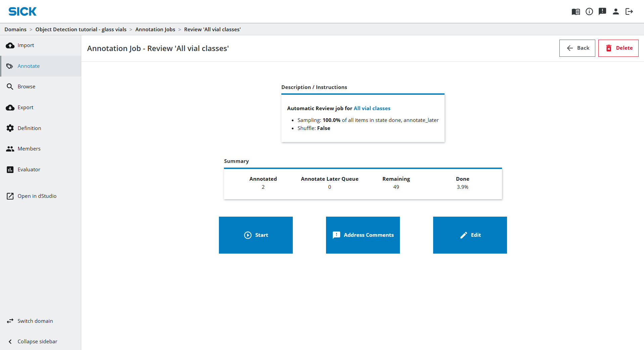Follow the 'All vial classes' link
The image size is (644, 350).
372,108
